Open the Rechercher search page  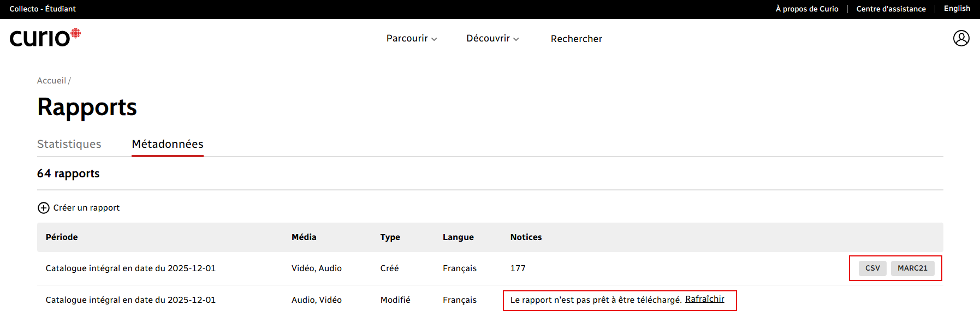point(576,39)
